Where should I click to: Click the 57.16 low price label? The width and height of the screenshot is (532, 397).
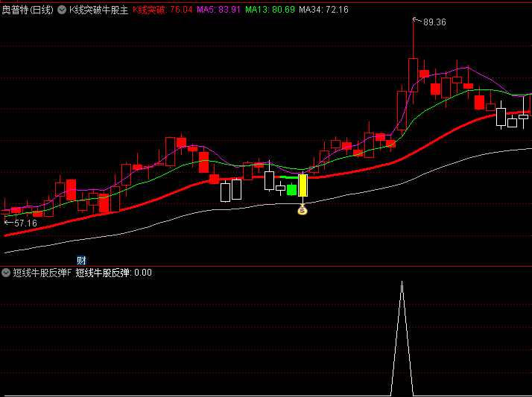pyautogui.click(x=25, y=223)
